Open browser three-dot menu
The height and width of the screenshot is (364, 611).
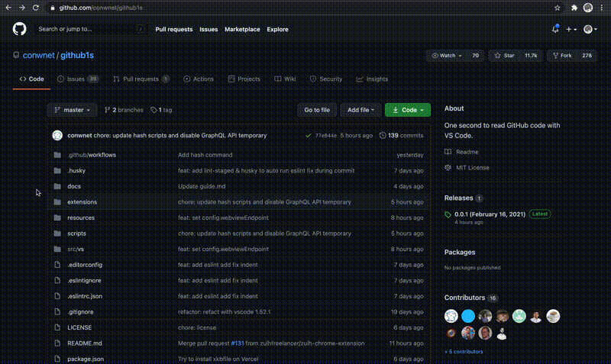[x=602, y=8]
